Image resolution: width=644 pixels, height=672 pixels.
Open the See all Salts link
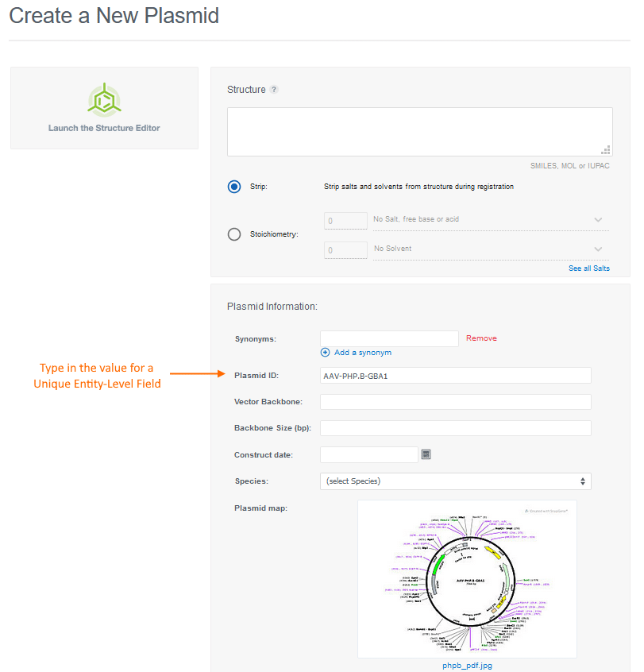tap(588, 268)
